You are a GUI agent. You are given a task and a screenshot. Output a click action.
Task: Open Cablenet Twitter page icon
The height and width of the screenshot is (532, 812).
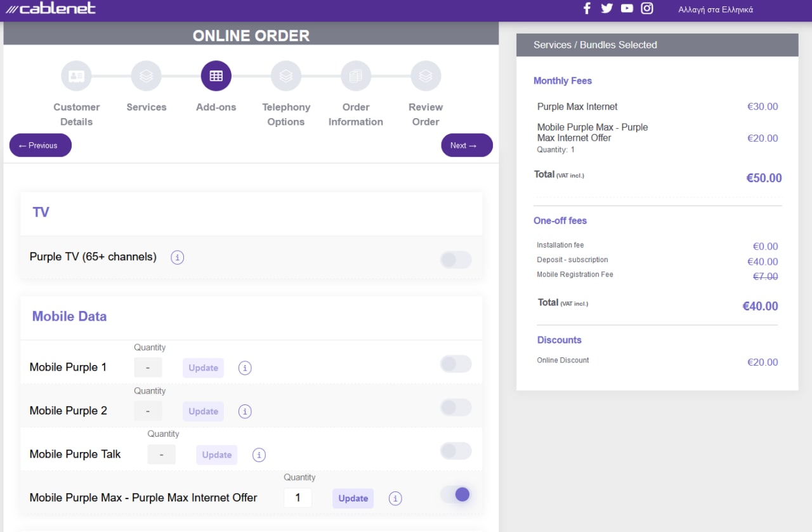(606, 8)
